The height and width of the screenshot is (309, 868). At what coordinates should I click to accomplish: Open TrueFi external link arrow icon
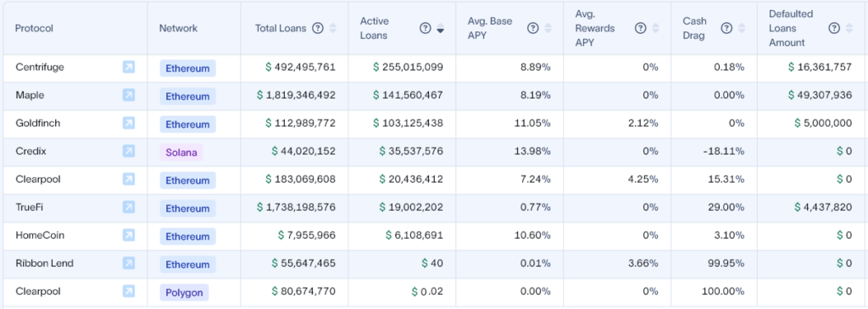click(129, 207)
